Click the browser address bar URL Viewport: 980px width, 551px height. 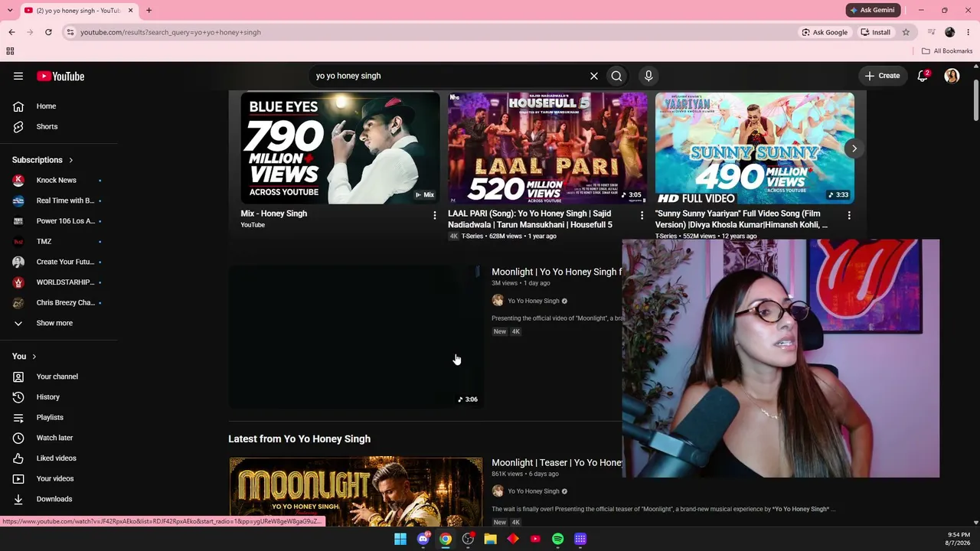tap(171, 32)
